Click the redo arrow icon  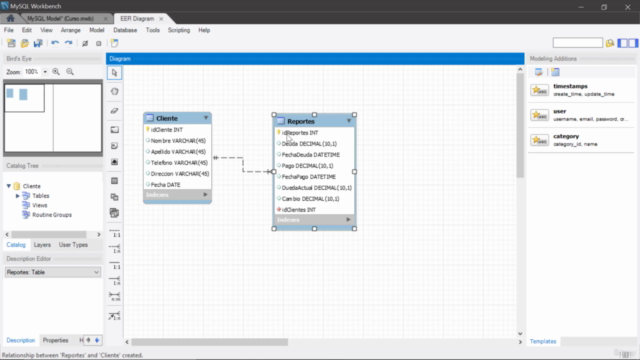click(69, 43)
